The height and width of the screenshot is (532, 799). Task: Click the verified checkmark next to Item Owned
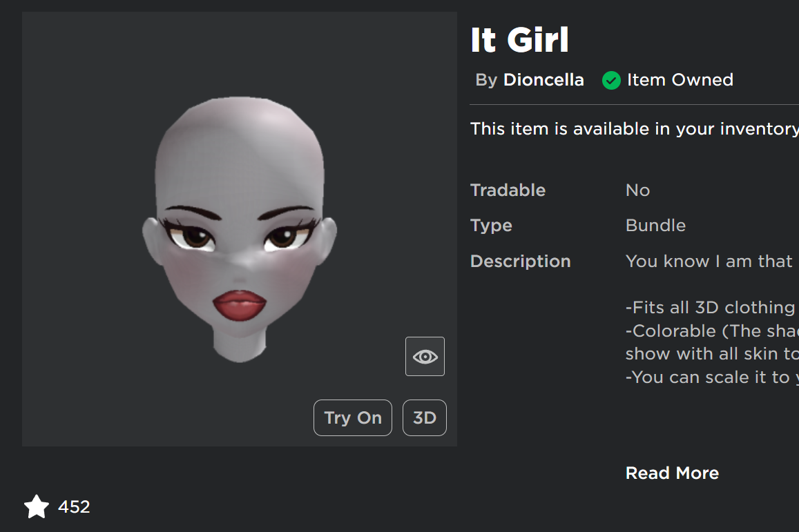(x=610, y=81)
